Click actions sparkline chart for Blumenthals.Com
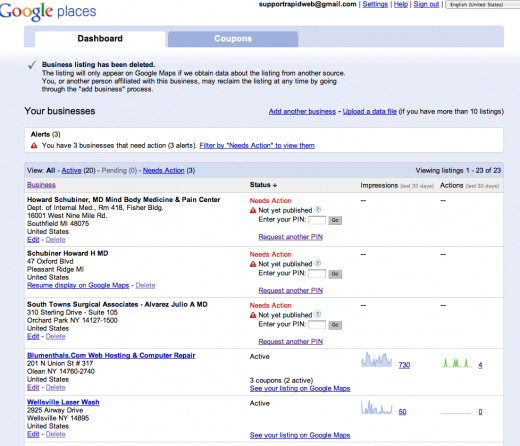The width and height of the screenshot is (520, 446). [456, 363]
